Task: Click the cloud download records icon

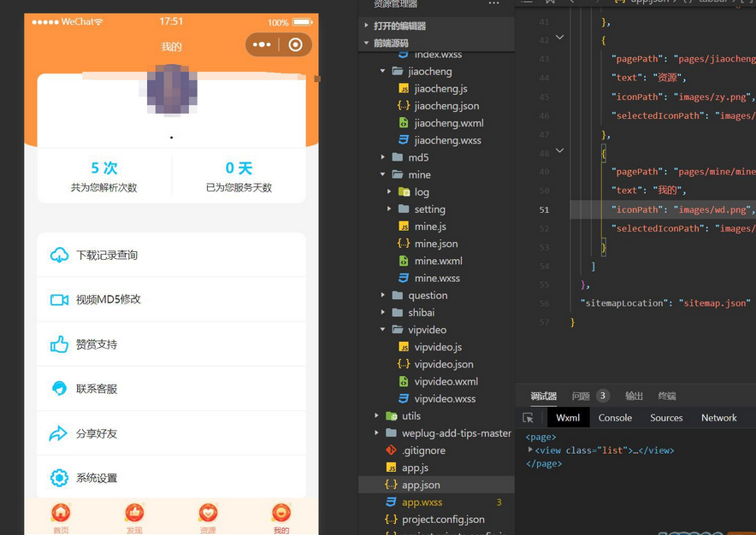Action: (x=59, y=255)
